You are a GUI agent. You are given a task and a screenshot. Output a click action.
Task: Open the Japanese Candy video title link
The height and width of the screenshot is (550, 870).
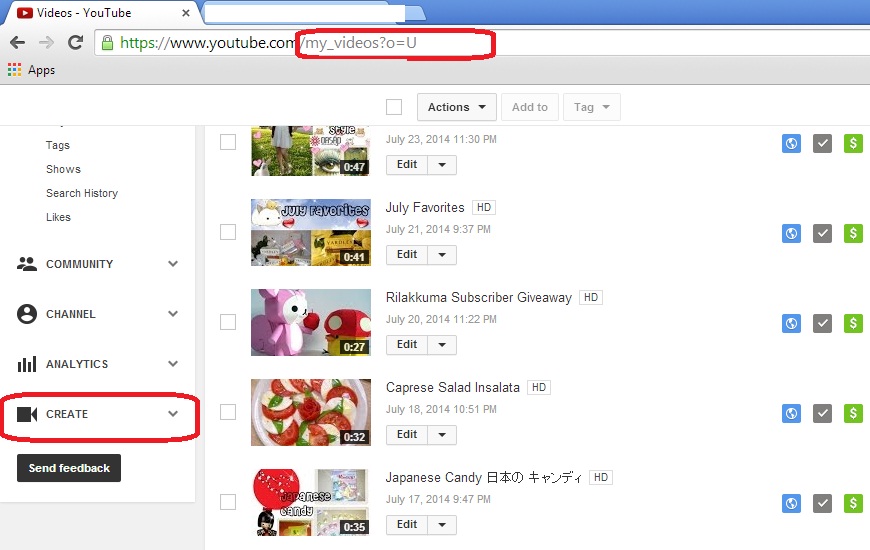point(483,477)
